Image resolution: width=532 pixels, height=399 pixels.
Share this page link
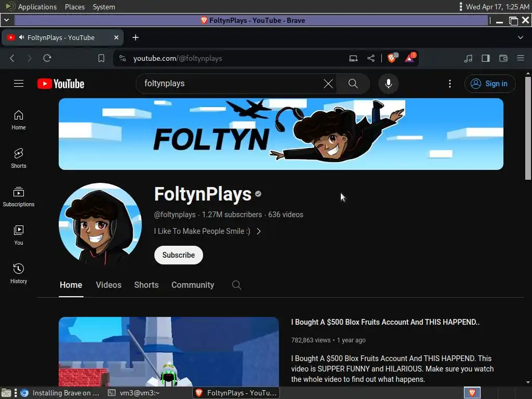point(371,58)
